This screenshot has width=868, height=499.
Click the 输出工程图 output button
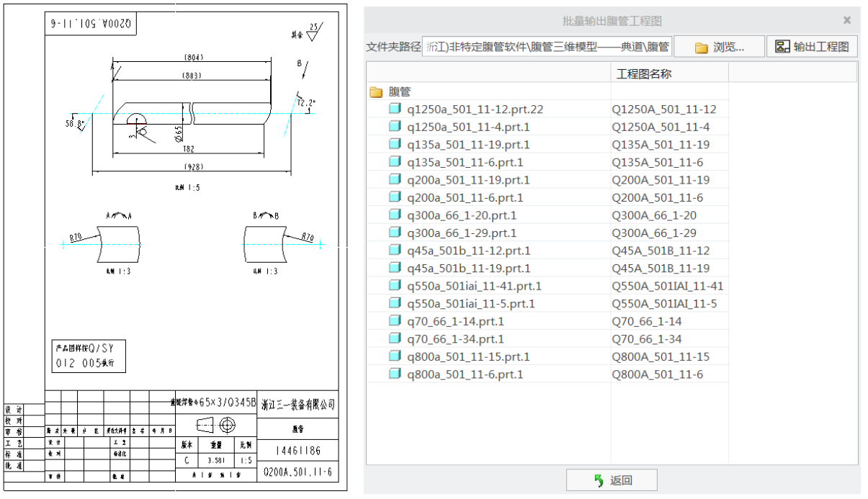[812, 47]
